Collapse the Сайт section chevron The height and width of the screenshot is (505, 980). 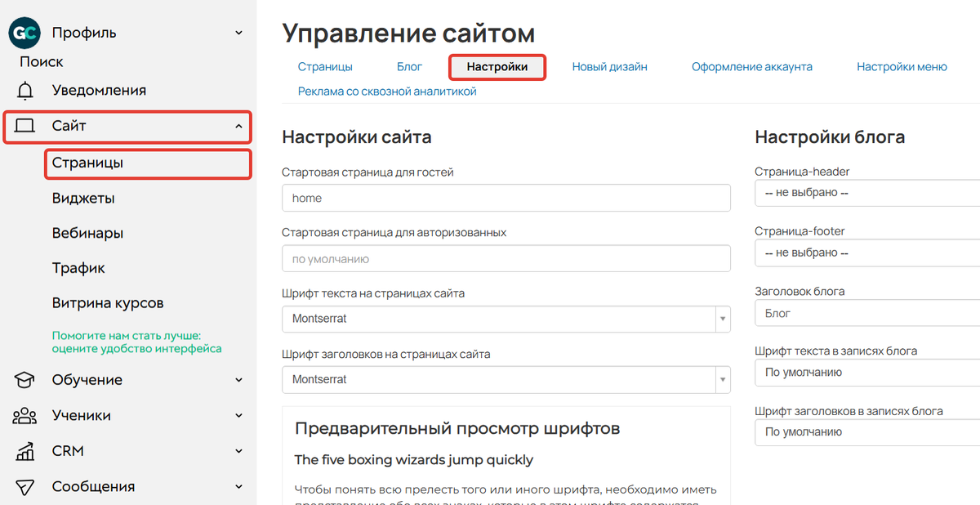(x=238, y=127)
